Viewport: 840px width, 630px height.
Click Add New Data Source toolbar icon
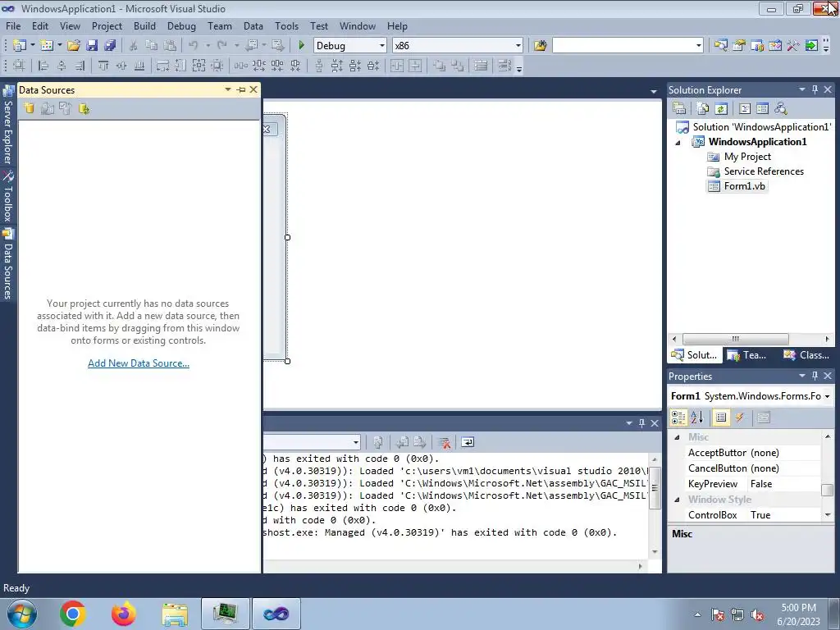[x=29, y=109]
